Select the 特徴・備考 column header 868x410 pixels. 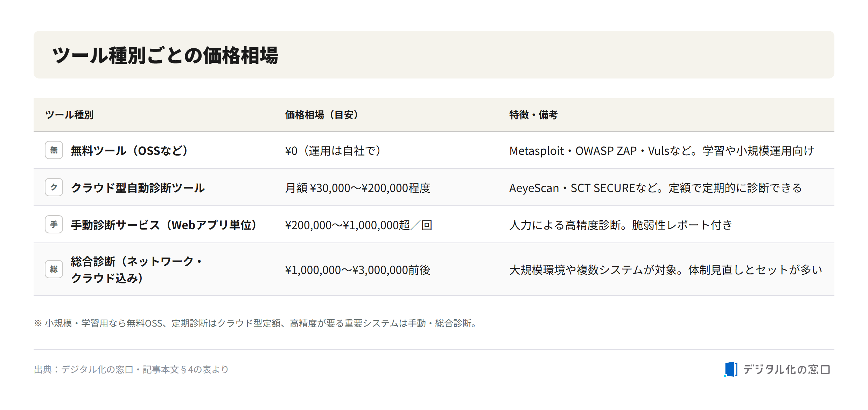pyautogui.click(x=533, y=115)
